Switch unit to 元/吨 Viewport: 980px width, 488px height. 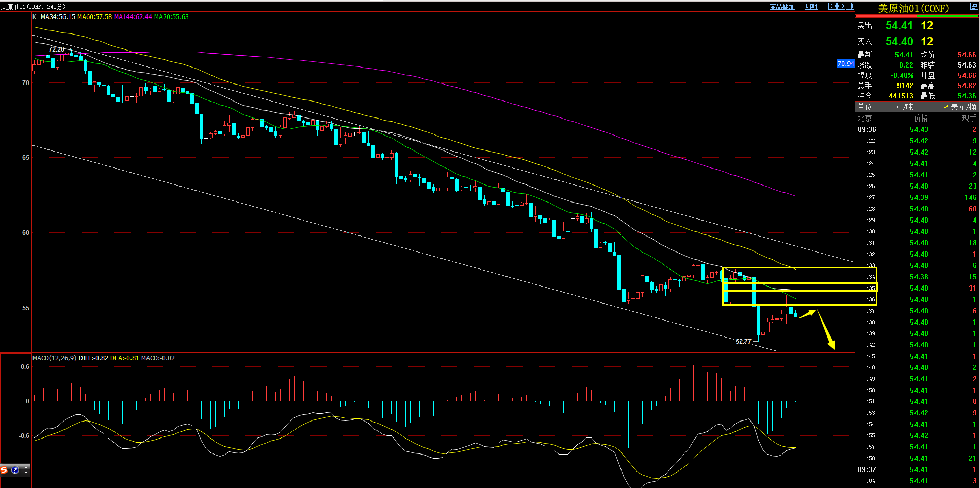(x=904, y=107)
